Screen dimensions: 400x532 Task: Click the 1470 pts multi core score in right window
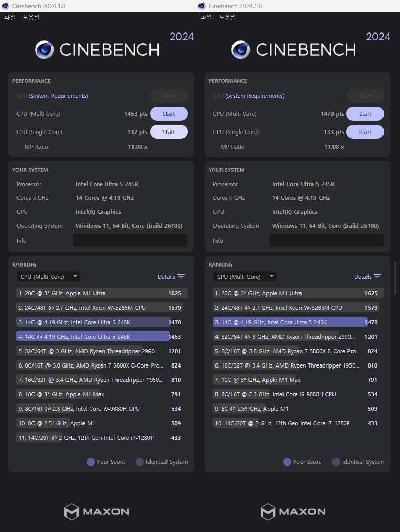pos(332,114)
